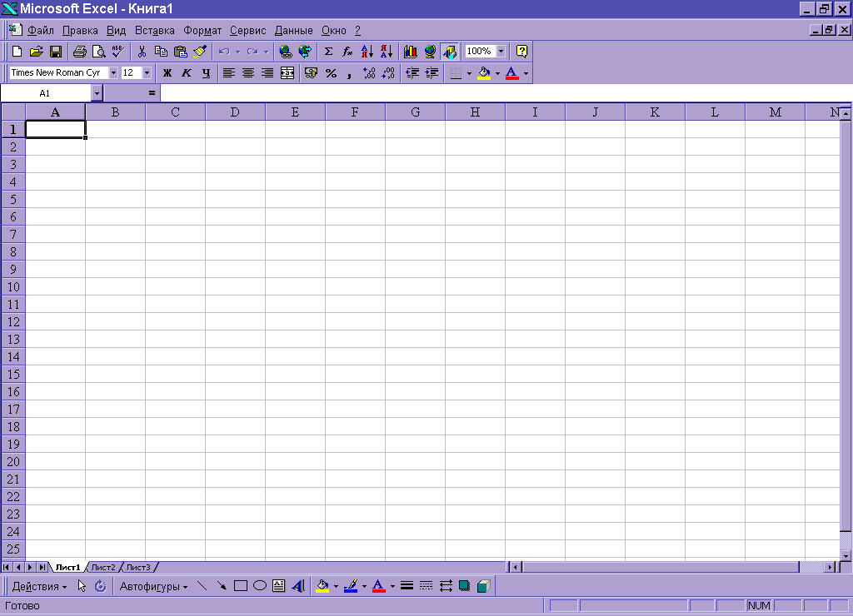
Task: Expand the Name Box dropdown
Action: tap(97, 93)
